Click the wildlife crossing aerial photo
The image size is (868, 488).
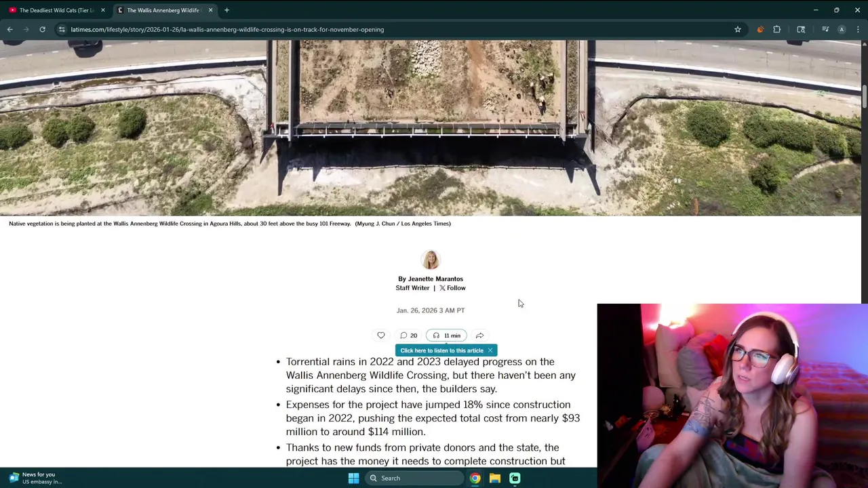[x=431, y=127]
